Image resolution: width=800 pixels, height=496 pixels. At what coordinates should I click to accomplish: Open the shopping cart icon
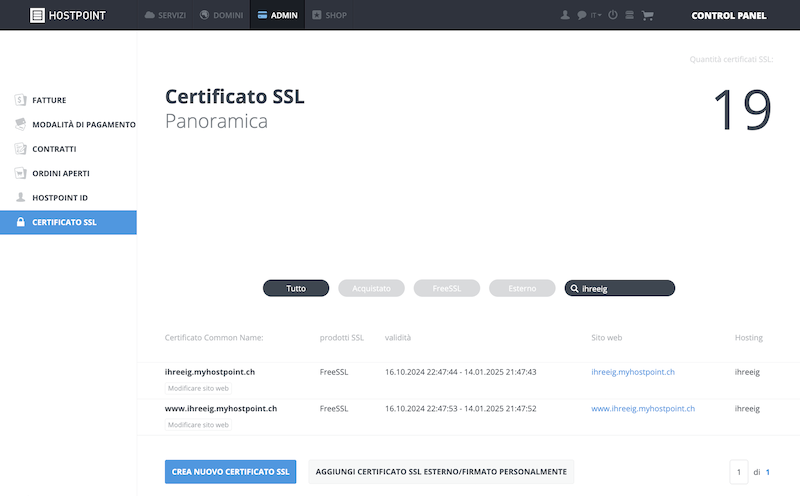pos(647,15)
